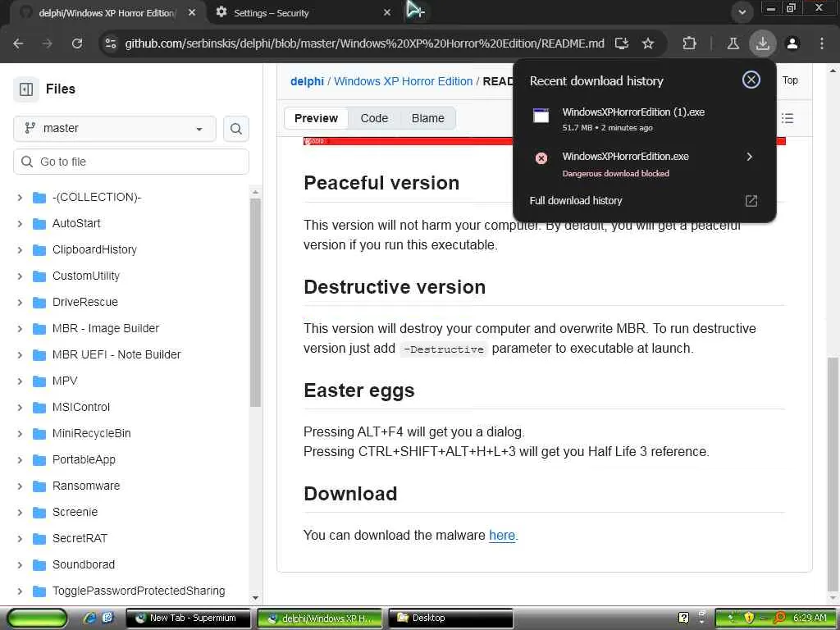The width and height of the screenshot is (840, 630).
Task: Reload the current GitHub page
Action: [x=77, y=43]
